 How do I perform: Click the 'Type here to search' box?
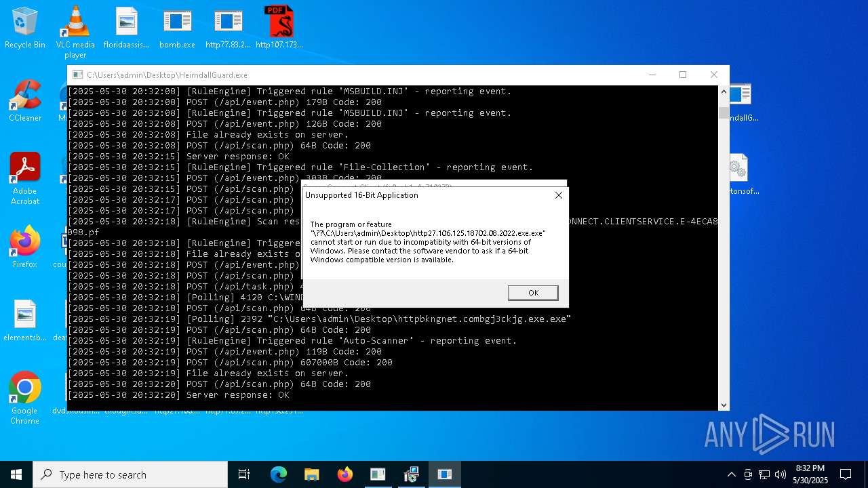(130, 474)
